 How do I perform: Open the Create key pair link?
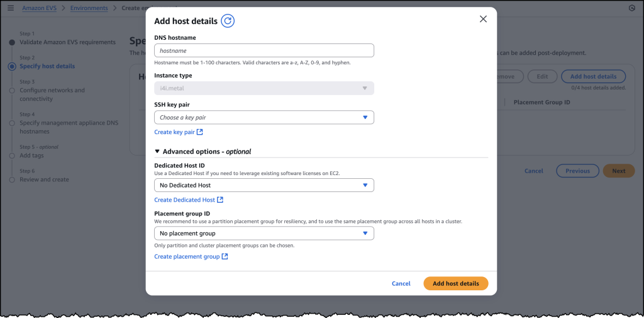pyautogui.click(x=174, y=132)
